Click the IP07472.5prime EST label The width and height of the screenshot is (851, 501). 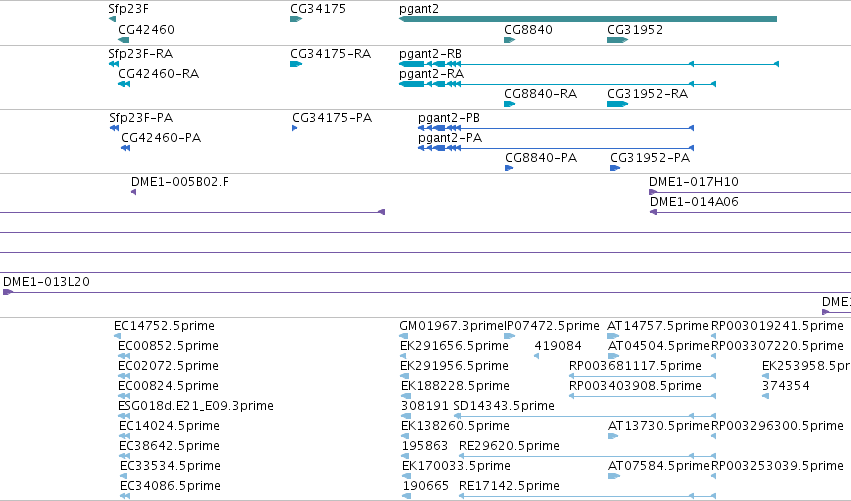(x=551, y=326)
